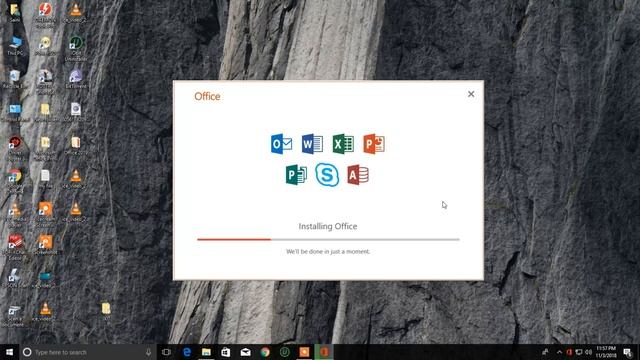Click the Access icon in Office installer

coord(358,175)
